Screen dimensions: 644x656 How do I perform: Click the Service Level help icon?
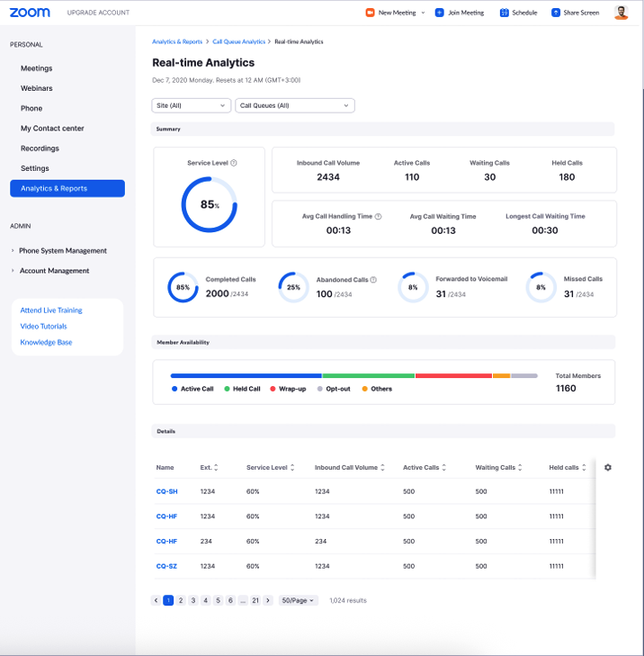tap(234, 163)
